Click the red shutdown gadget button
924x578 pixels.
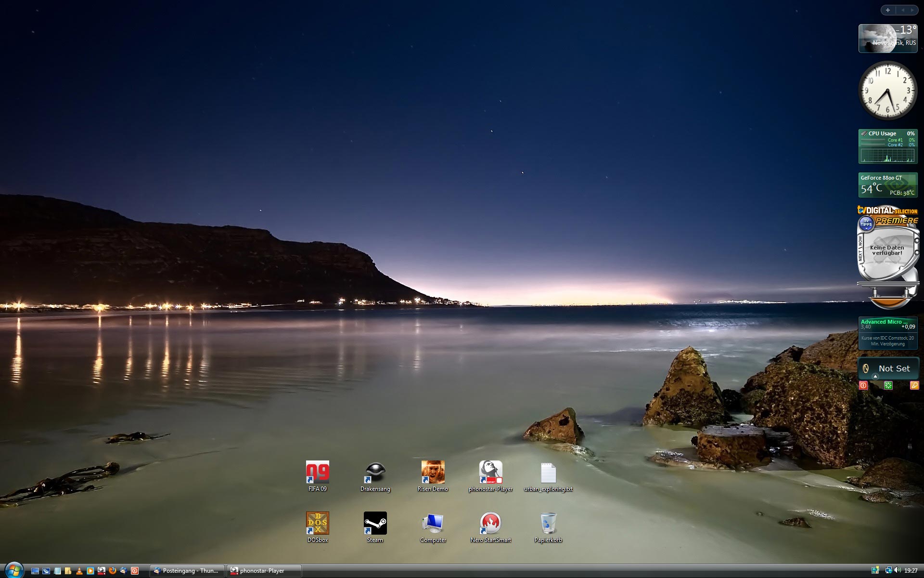863,385
